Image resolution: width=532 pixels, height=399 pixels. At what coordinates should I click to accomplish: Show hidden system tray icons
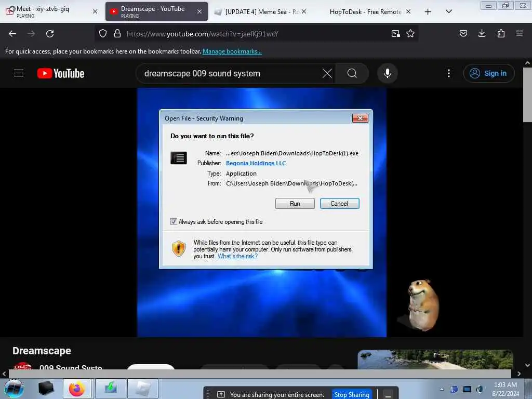tap(442, 389)
